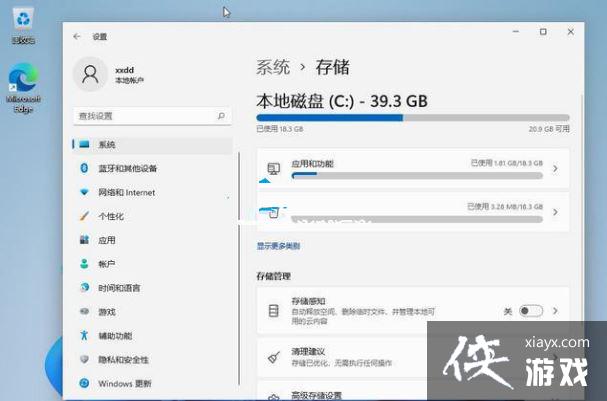Open 隐私和安全性 settings
The height and width of the screenshot is (401, 607).
[x=153, y=359]
